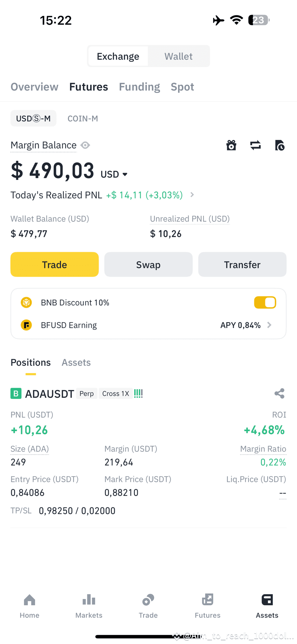297x644 pixels.
Task: Open the gift rewards icon
Action: click(x=231, y=145)
